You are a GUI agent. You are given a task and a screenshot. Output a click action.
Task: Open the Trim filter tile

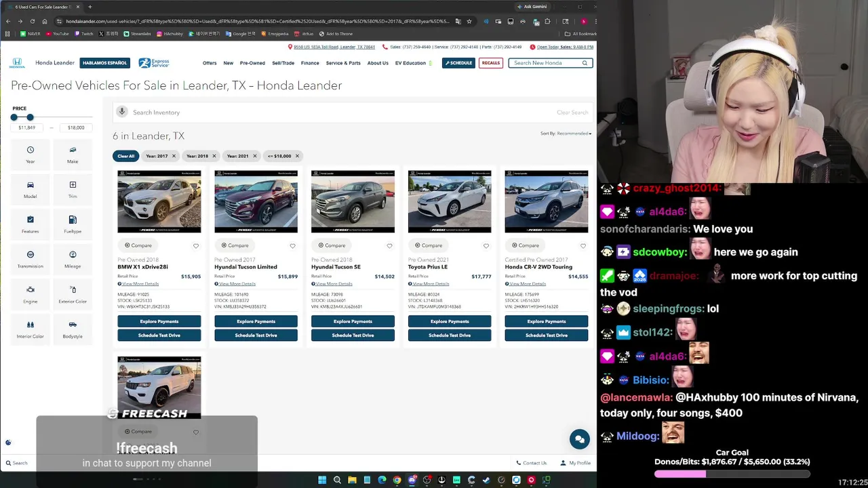(73, 190)
